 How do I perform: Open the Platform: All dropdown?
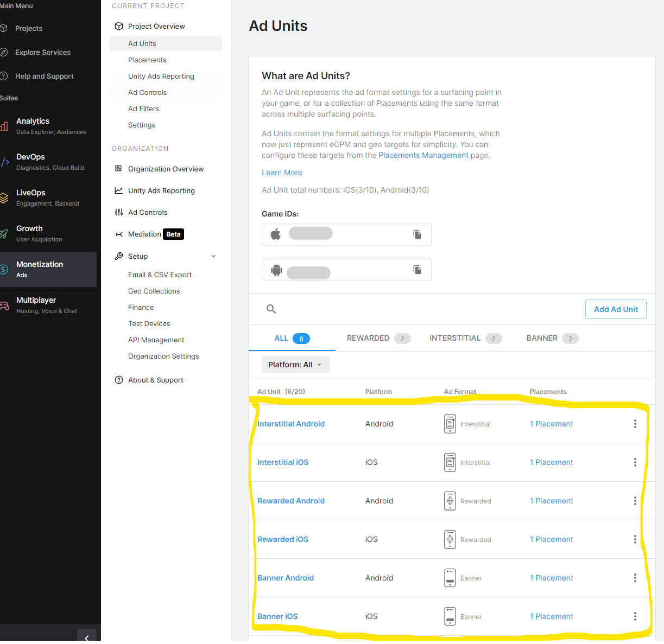click(296, 365)
